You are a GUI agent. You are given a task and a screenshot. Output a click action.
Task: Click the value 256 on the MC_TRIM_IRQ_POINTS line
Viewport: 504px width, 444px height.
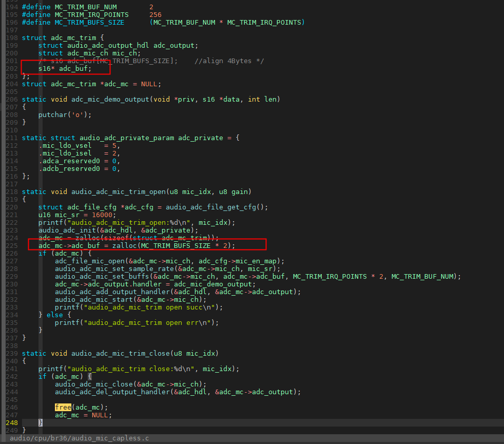click(156, 15)
